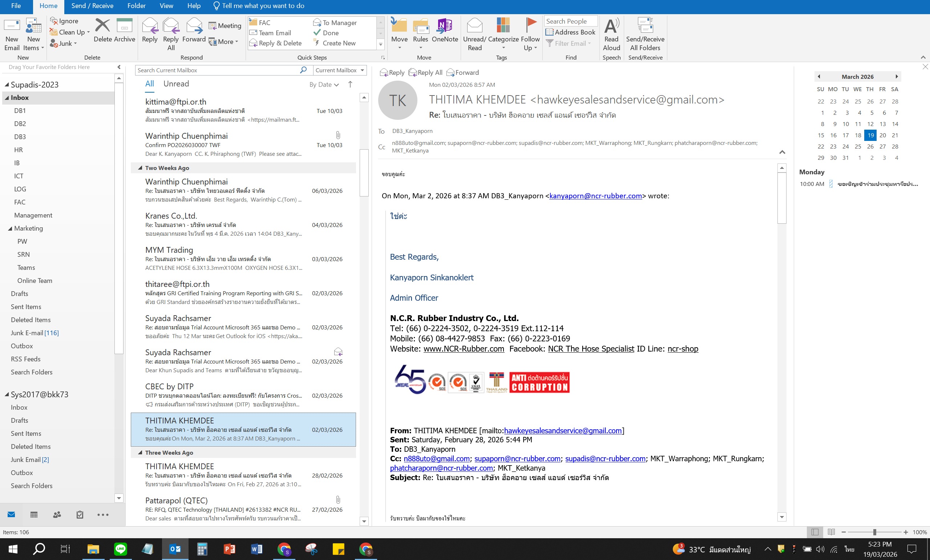Click Reply All in reading pane

[x=425, y=73]
